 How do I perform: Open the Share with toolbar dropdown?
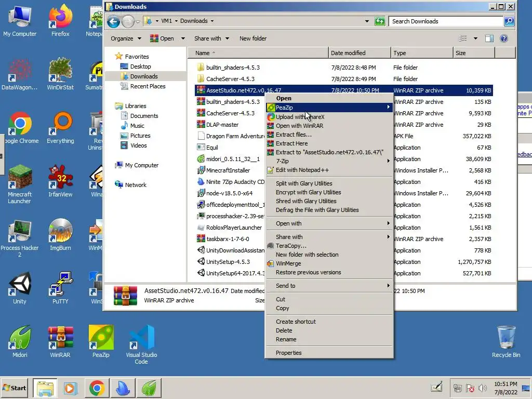[x=212, y=38]
